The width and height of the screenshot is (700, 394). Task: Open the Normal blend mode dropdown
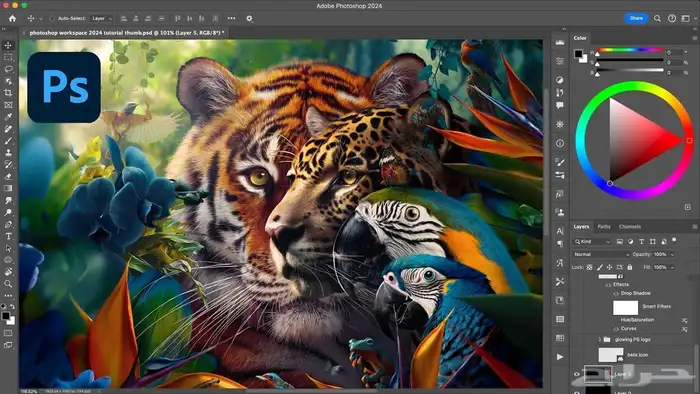click(x=601, y=254)
